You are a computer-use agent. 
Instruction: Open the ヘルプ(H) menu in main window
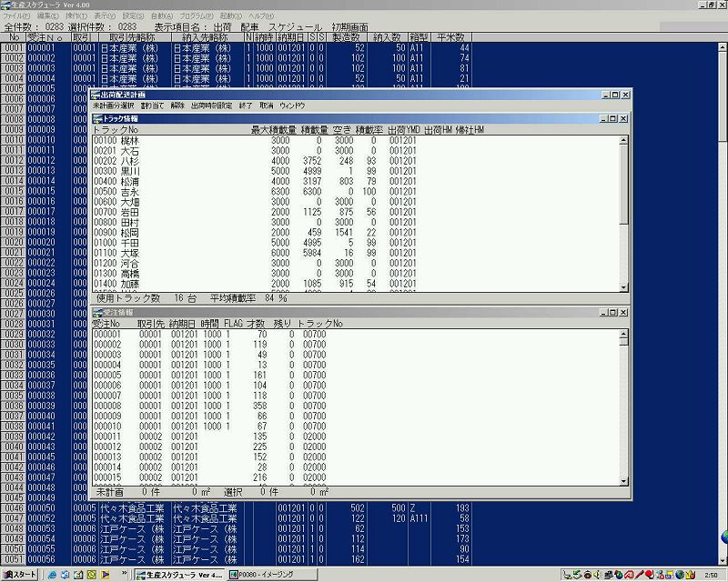point(261,16)
